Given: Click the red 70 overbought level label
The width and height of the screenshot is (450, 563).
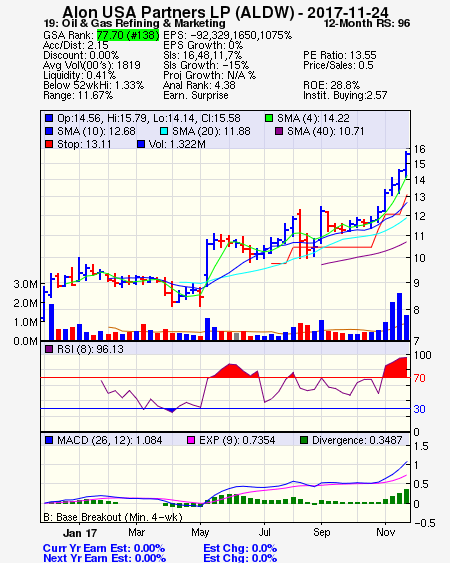Looking at the screenshot, I should pyautogui.click(x=419, y=378).
